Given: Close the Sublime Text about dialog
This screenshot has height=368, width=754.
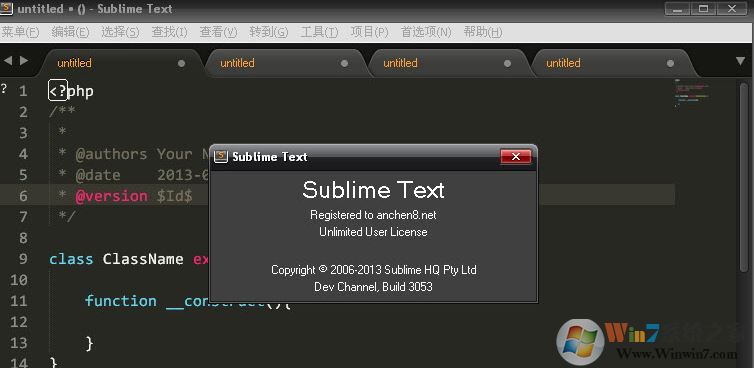Looking at the screenshot, I should click(515, 156).
